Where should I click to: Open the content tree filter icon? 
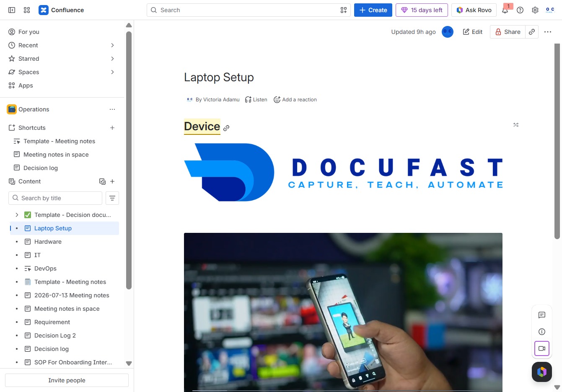[x=112, y=198]
